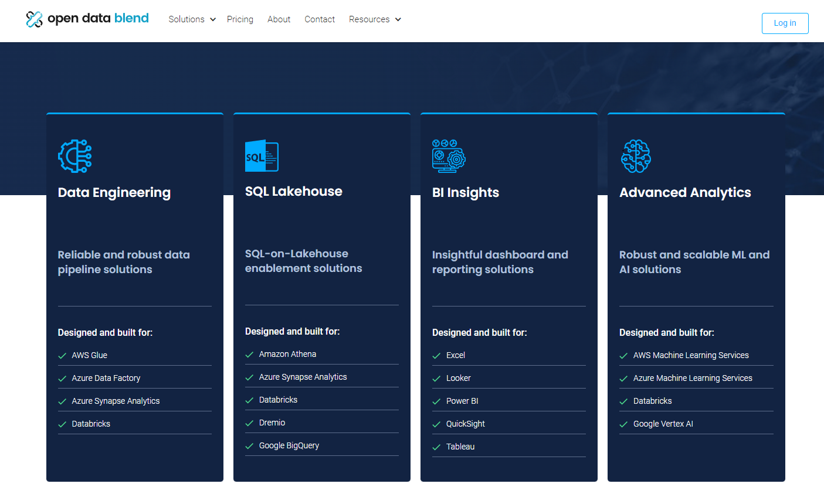This screenshot has width=824, height=504.
Task: Click 'Databricks' in SQL Lakehouse card
Action: [x=278, y=400]
